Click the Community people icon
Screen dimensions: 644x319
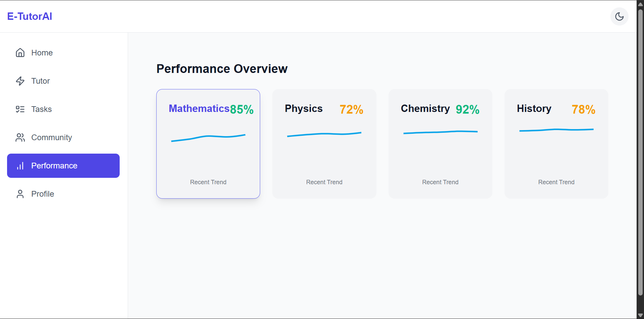click(20, 137)
